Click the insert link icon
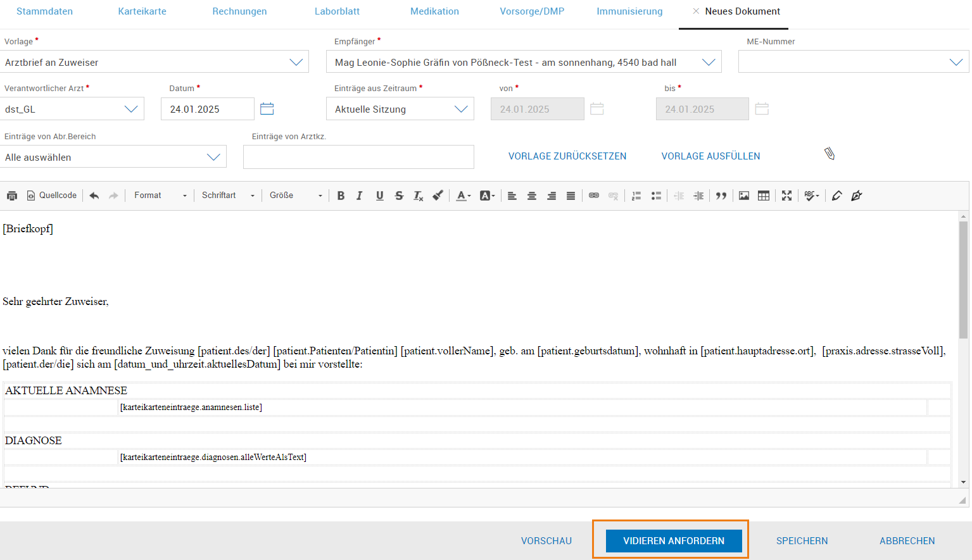 point(593,196)
